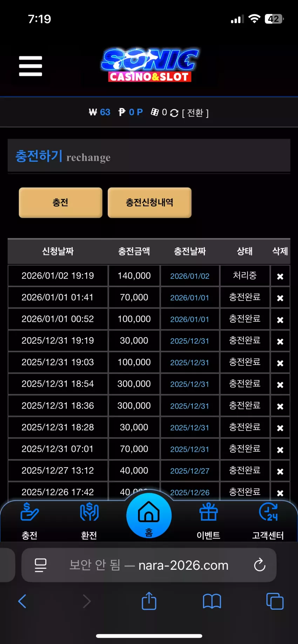This screenshot has height=644, width=298.
Task: Open the hamburger menu
Action: pos(31,66)
